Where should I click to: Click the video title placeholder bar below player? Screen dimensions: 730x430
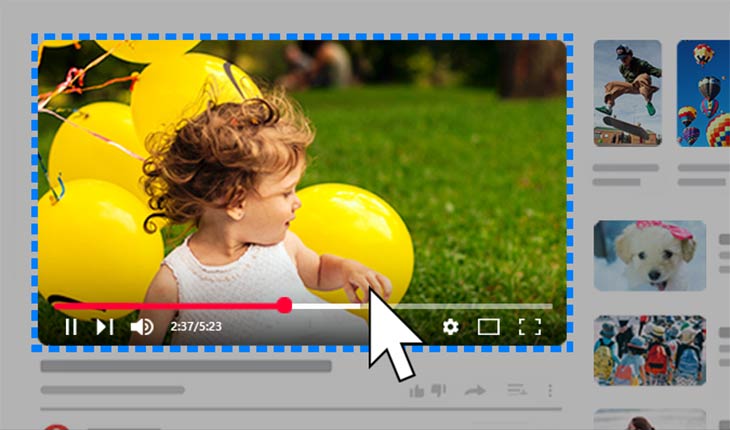(x=185, y=367)
